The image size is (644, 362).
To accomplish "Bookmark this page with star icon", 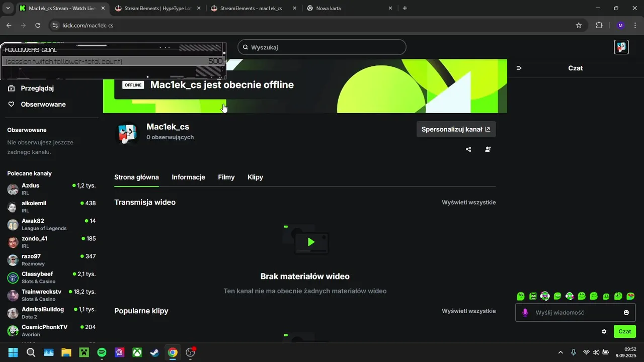I will pyautogui.click(x=579, y=25).
